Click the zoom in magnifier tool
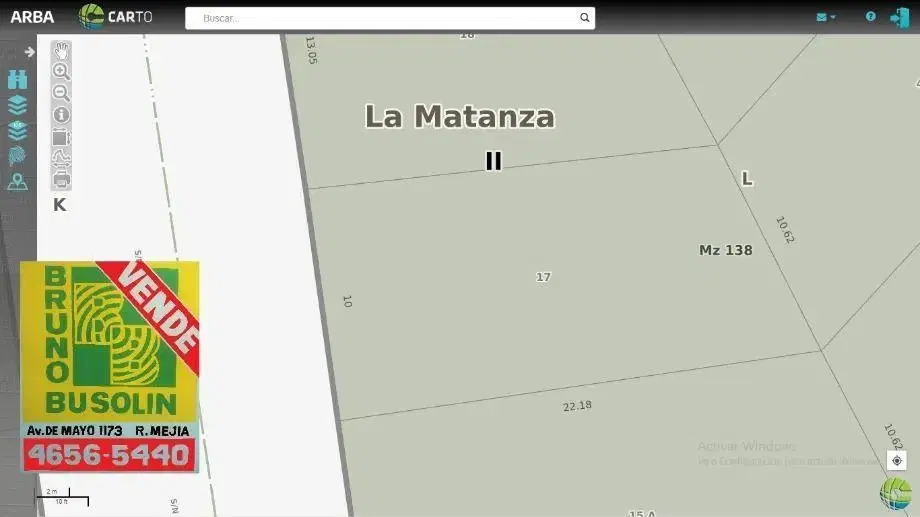 click(x=61, y=72)
